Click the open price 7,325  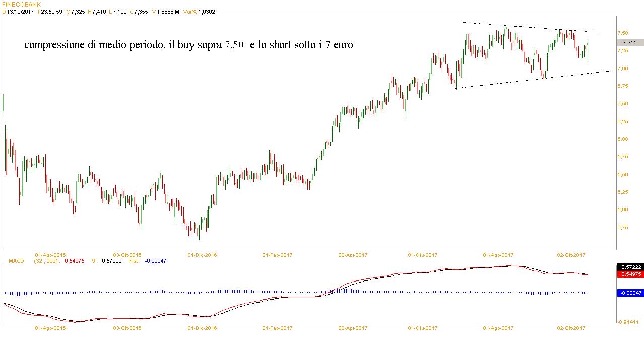click(79, 12)
